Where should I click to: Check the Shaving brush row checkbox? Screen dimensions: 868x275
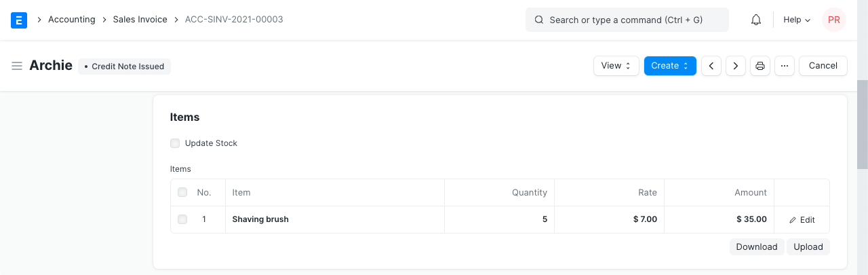[182, 219]
